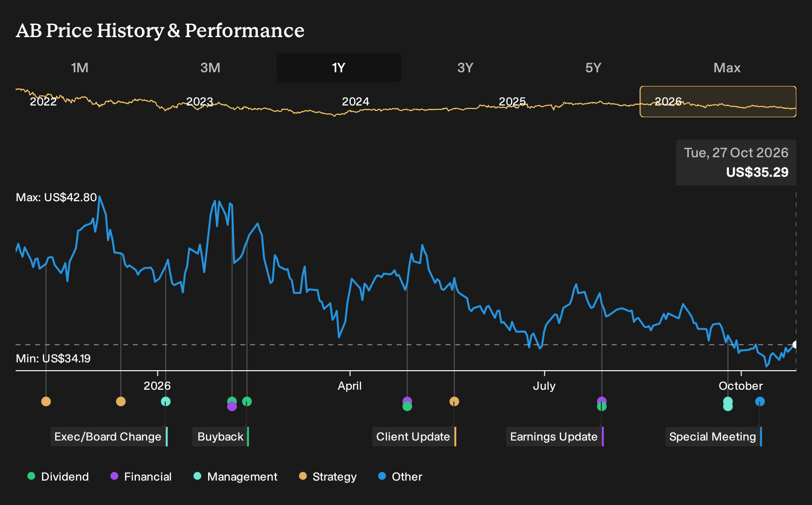
Task: Open the Client Update event label
Action: coord(414,437)
